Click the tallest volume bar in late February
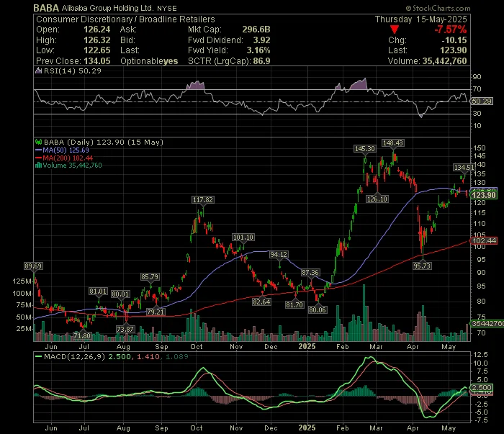This screenshot has width=504, height=434. tap(364, 312)
